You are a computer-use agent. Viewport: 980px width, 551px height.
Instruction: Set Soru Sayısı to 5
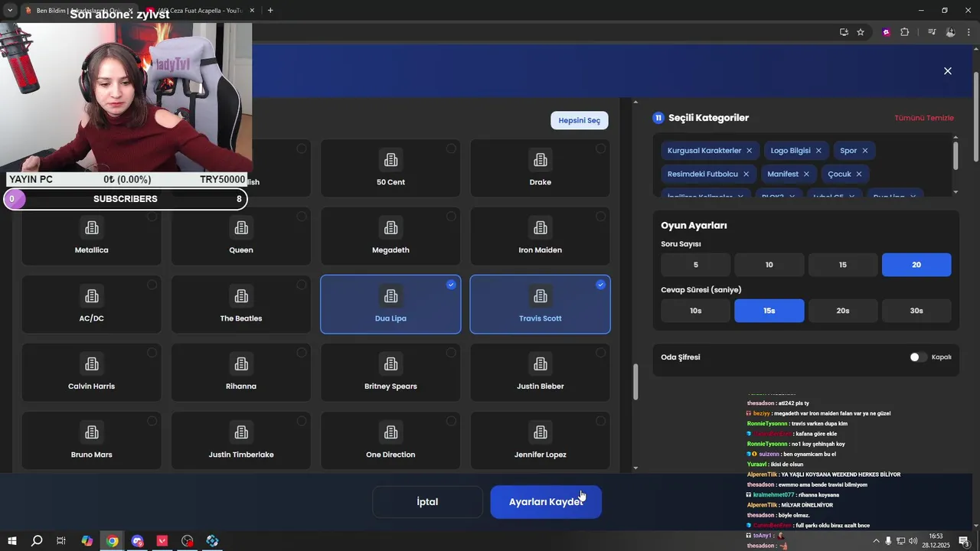pyautogui.click(x=696, y=265)
